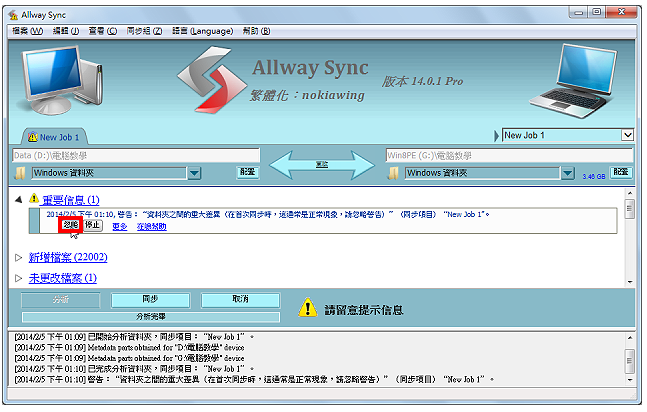Click the 請留意提示信息 status text
The height and width of the screenshot is (412, 647).
click(x=364, y=310)
